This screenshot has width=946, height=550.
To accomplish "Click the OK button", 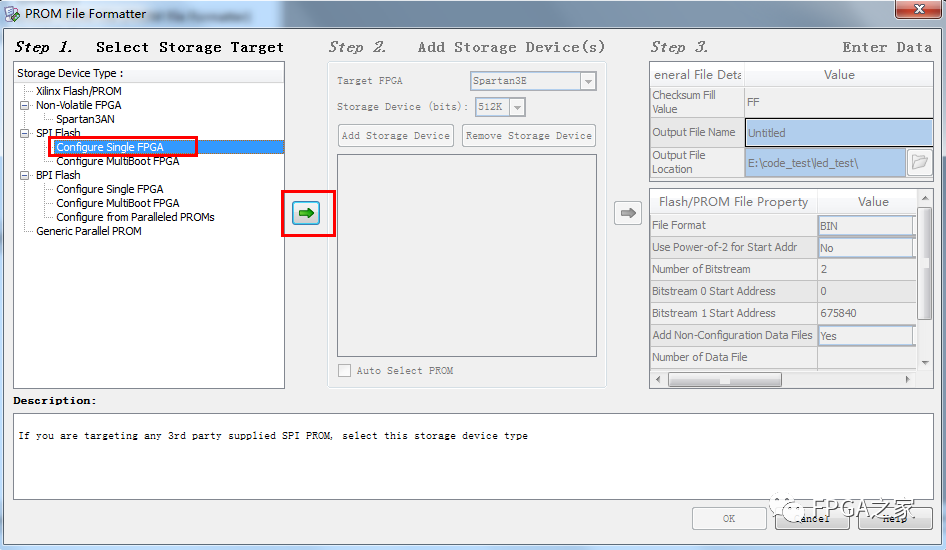I will pos(729,519).
